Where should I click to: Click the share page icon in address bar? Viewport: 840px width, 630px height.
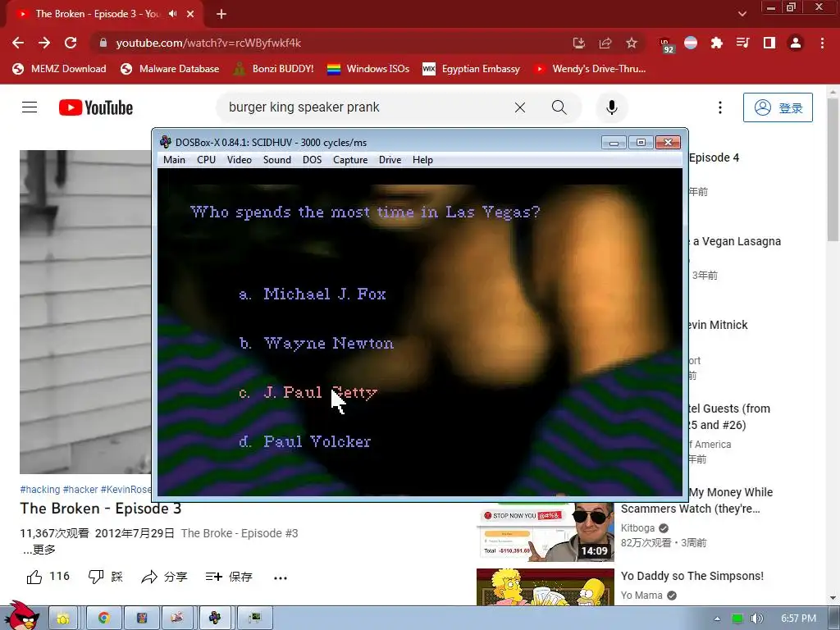[x=605, y=43]
